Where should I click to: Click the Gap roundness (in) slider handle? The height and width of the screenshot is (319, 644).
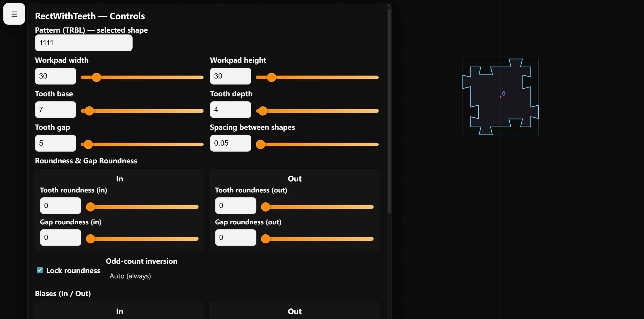90,239
